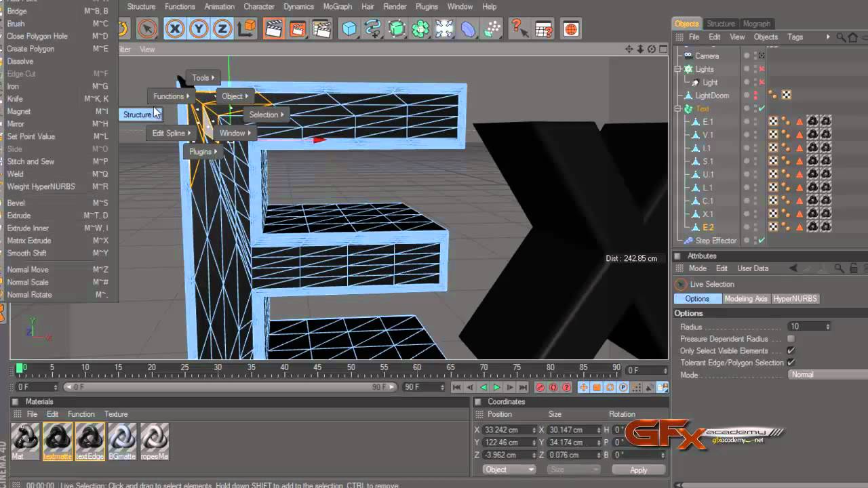Click the green Array modeling objects icon
This screenshot has height=488, width=868.
(420, 28)
